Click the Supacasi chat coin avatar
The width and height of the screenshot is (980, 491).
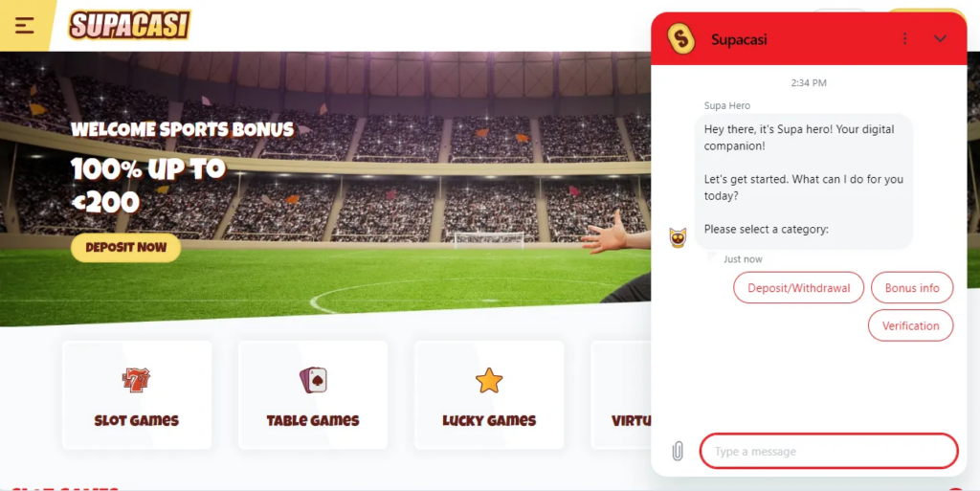click(x=681, y=38)
